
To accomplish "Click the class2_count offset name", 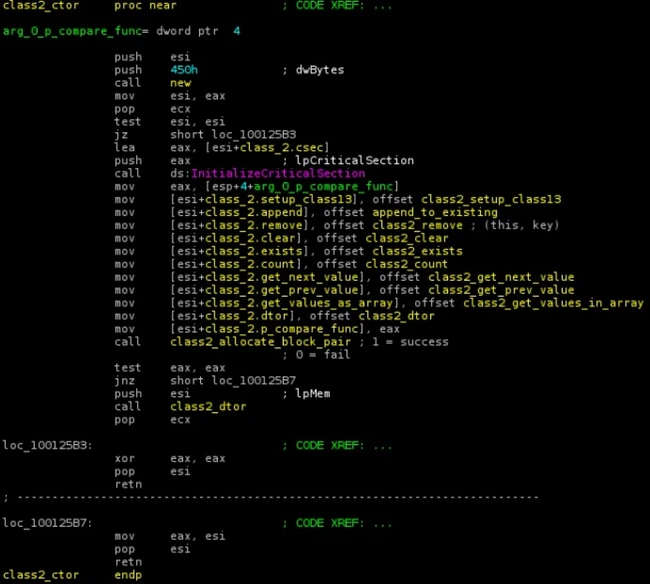I will tap(407, 264).
